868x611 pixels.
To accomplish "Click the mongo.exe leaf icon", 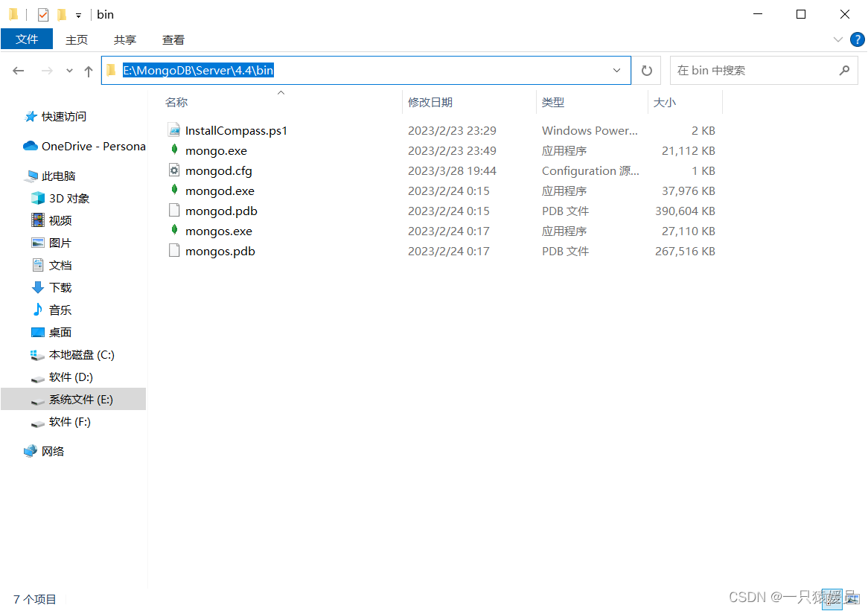I will 174,150.
